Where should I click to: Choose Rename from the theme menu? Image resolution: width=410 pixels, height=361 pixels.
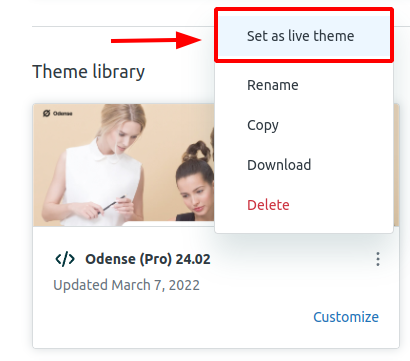pos(272,85)
